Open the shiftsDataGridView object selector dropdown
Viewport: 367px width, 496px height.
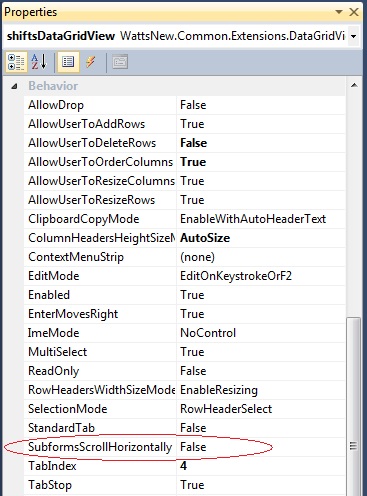coord(354,36)
